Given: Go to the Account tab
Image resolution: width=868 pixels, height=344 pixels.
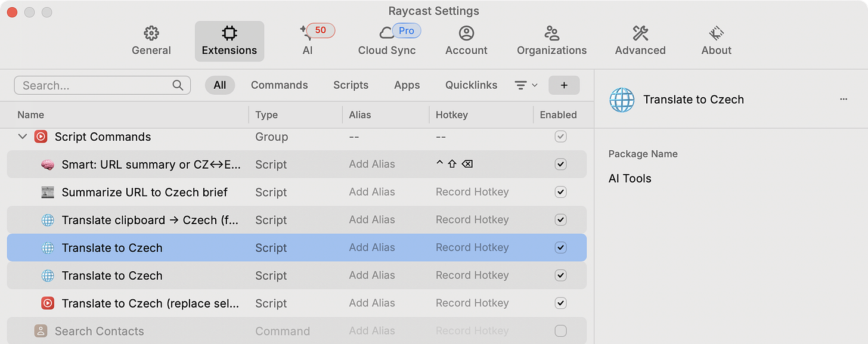Looking at the screenshot, I should pos(466,41).
